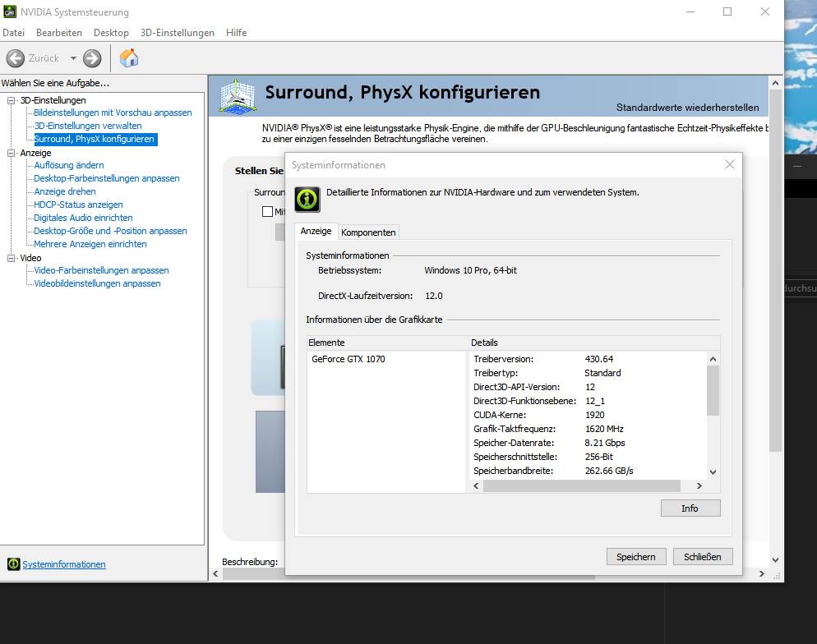Maximize the NVIDIA Systemsteuerung window

[727, 11]
